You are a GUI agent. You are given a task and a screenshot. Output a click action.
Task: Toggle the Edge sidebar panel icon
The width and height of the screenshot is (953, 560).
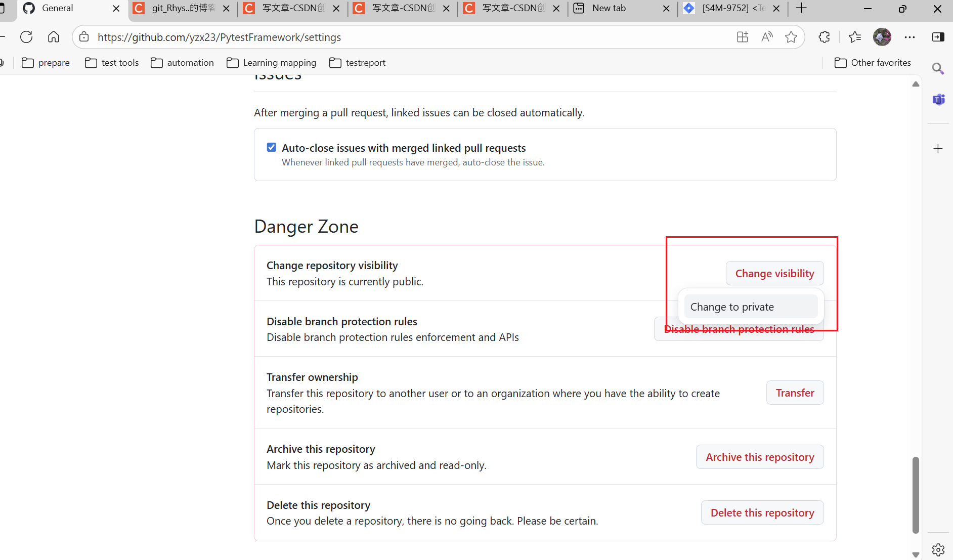[x=938, y=37]
